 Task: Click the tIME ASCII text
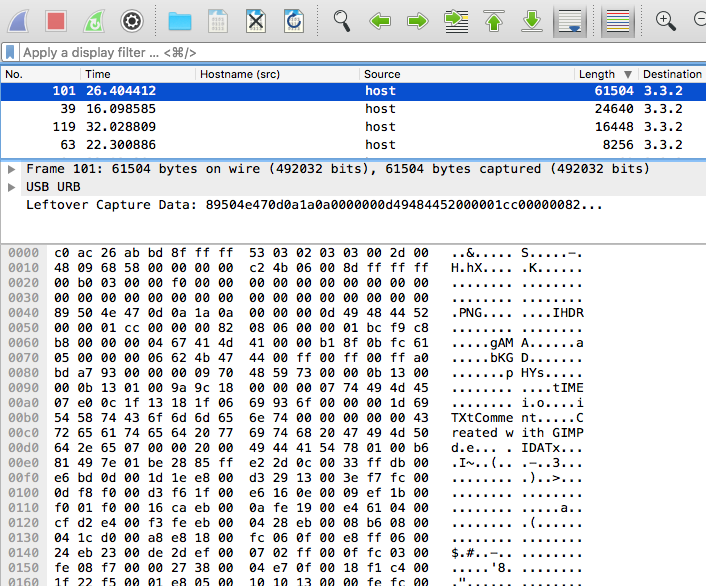pyautogui.click(x=568, y=388)
